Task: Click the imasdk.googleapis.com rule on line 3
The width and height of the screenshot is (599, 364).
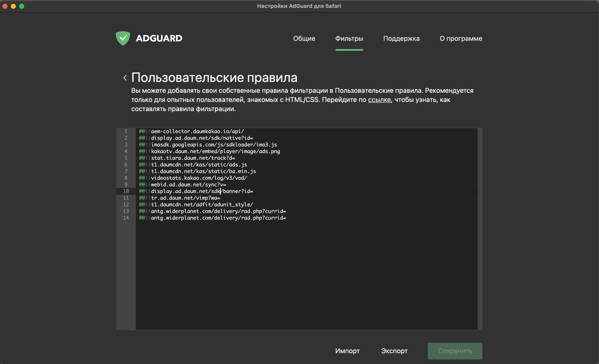Action: pos(214,145)
